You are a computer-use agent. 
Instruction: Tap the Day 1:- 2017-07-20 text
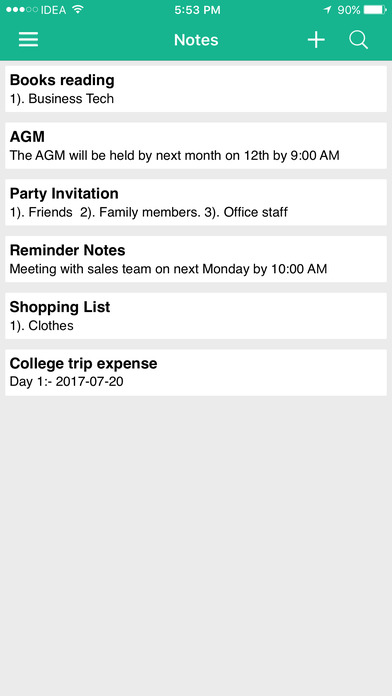coord(67,382)
